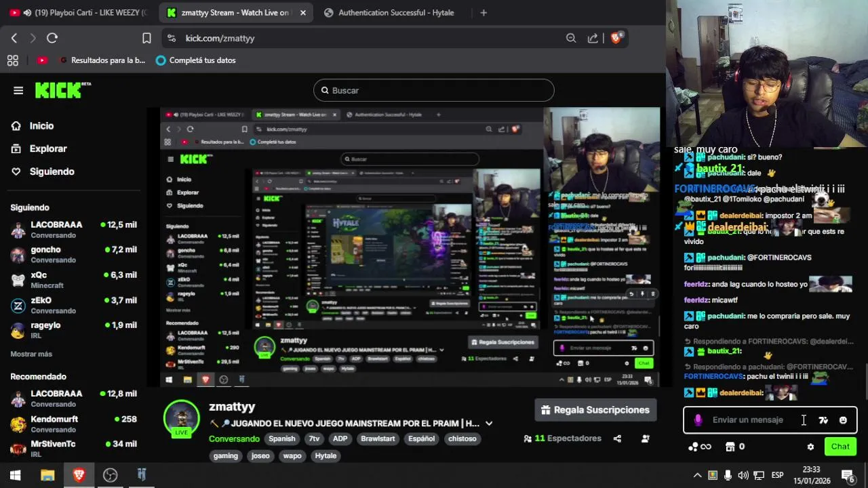The image size is (868, 488).
Task: Select the gaming tag
Action: 226,455
